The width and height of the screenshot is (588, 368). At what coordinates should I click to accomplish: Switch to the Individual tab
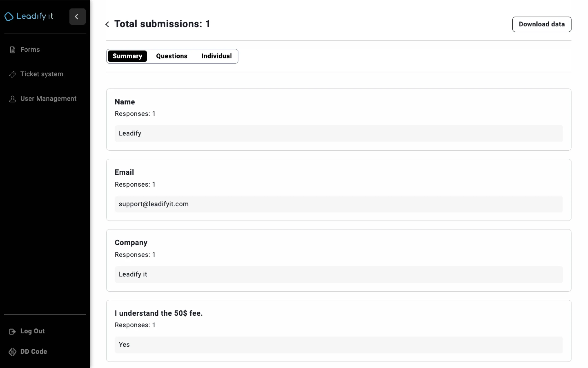(x=216, y=56)
